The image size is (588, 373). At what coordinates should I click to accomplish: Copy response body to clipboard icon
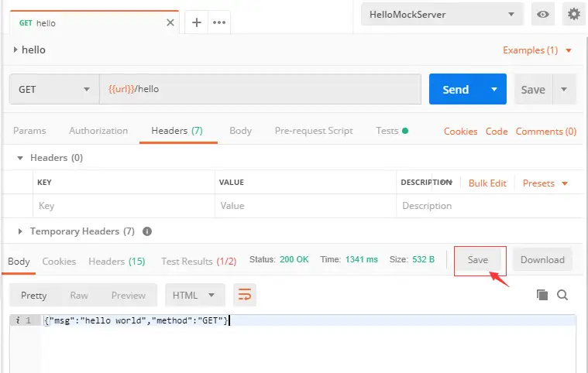[542, 295]
